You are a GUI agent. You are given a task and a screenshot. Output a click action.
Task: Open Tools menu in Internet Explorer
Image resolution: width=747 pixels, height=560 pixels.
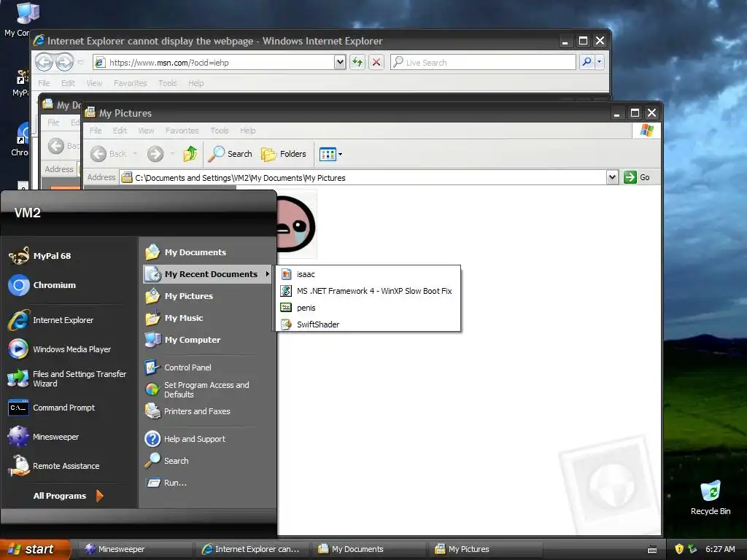pos(167,83)
